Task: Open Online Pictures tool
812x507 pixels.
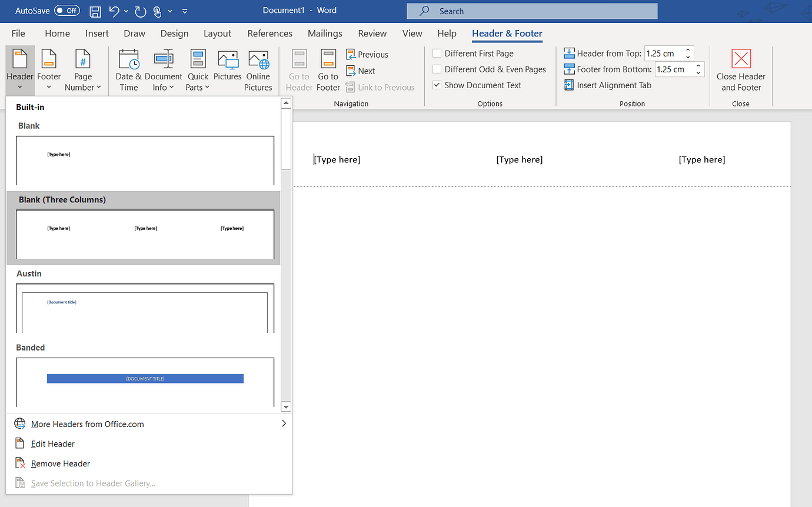Action: (x=258, y=61)
